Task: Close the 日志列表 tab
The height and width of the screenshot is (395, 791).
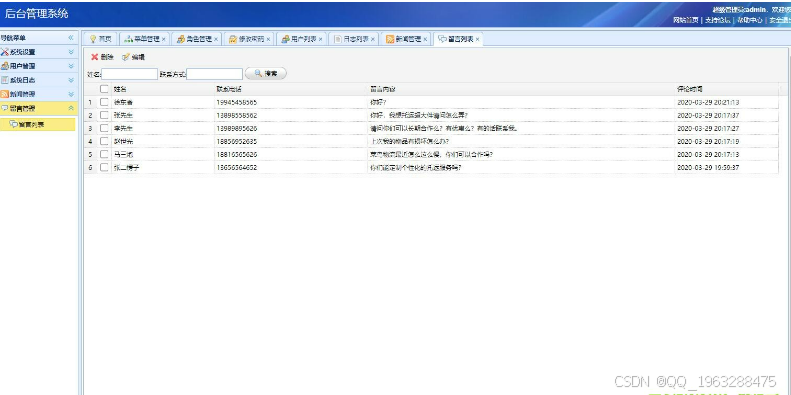Action: (373, 39)
